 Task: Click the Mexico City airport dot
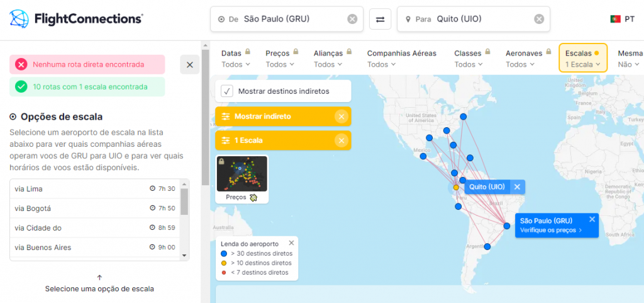[x=423, y=156]
